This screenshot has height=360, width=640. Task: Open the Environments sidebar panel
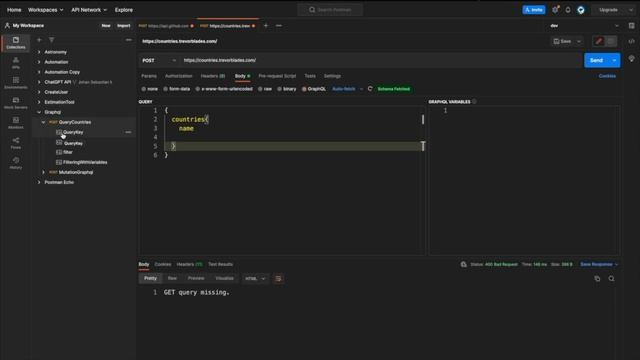point(16,83)
